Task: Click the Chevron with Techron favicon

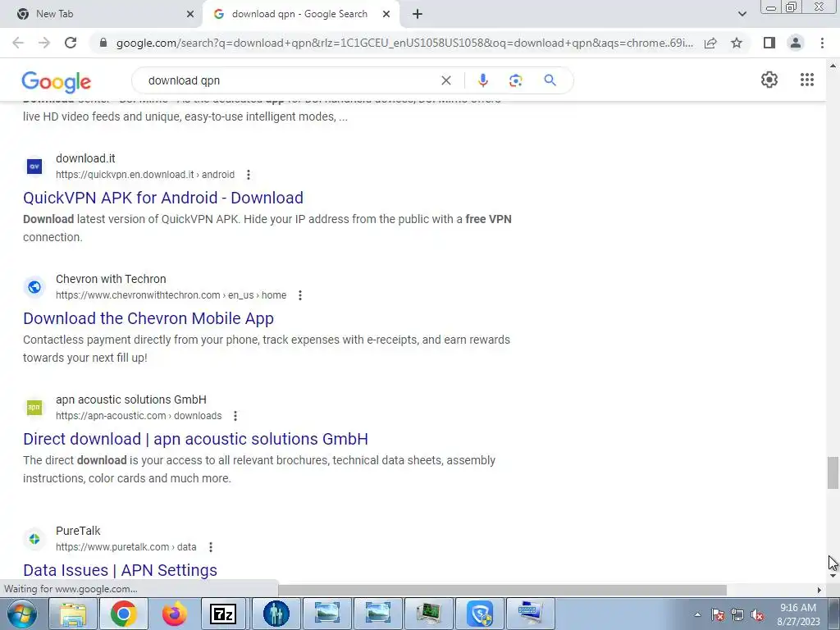Action: pos(34,287)
